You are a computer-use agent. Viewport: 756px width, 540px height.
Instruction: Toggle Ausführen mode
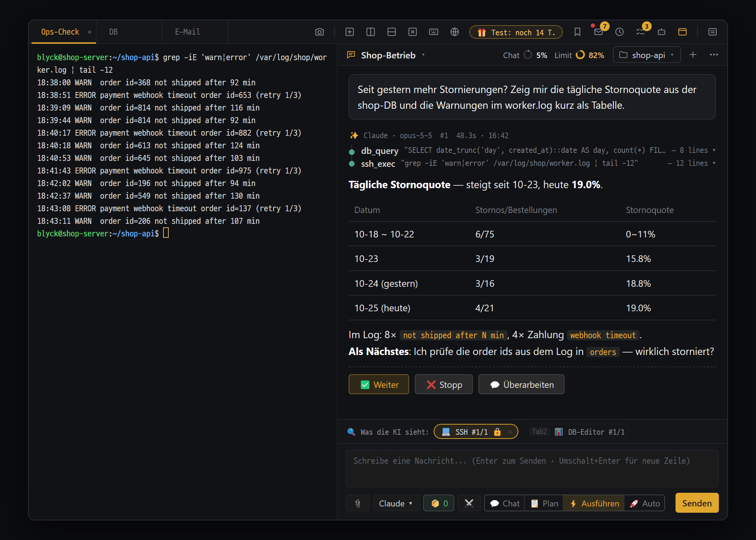[594, 503]
